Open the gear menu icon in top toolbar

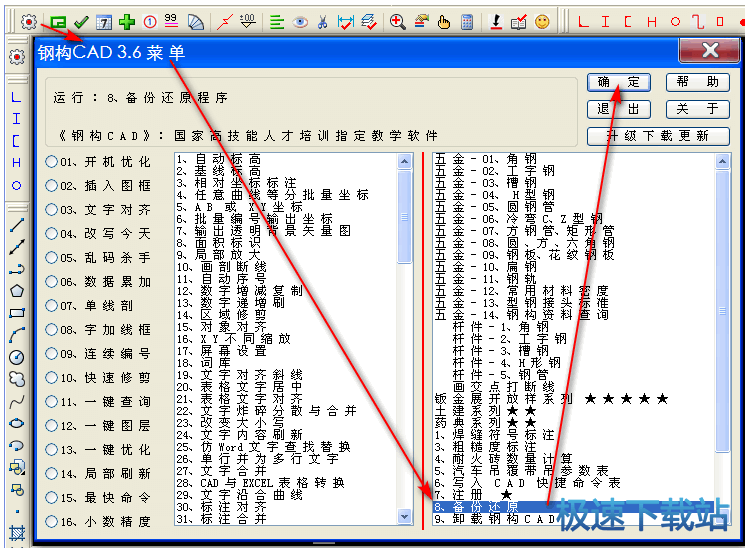pyautogui.click(x=29, y=22)
